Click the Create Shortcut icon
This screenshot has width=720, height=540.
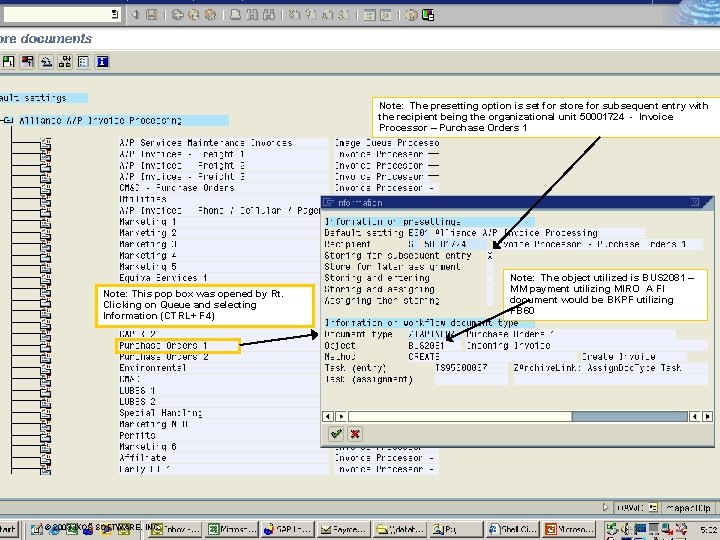click(386, 15)
